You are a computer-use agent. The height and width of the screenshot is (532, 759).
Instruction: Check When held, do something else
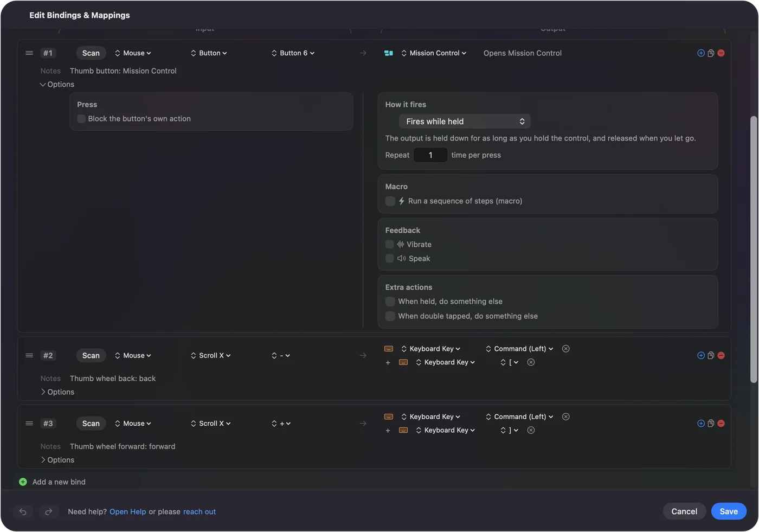pos(390,302)
